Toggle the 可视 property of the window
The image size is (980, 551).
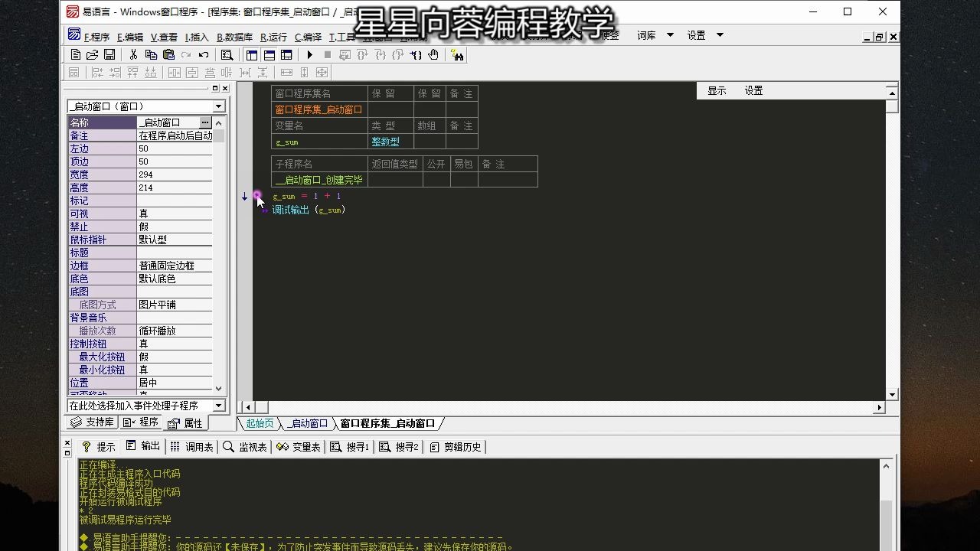(x=175, y=214)
